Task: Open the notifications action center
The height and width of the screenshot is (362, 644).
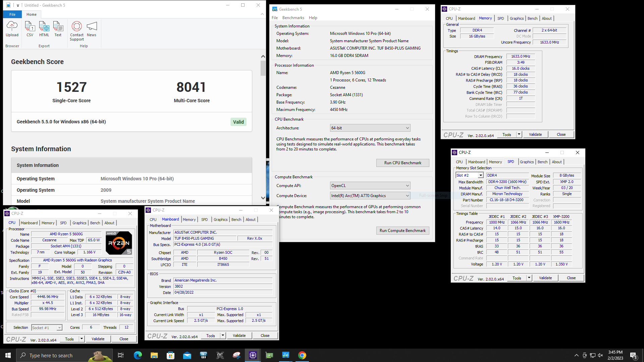Action: 633,355
